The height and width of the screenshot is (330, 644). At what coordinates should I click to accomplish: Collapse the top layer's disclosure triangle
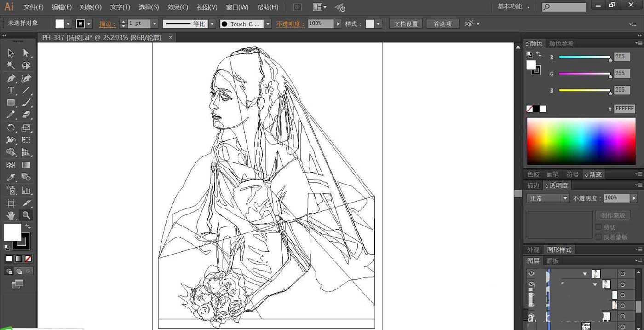(585, 274)
